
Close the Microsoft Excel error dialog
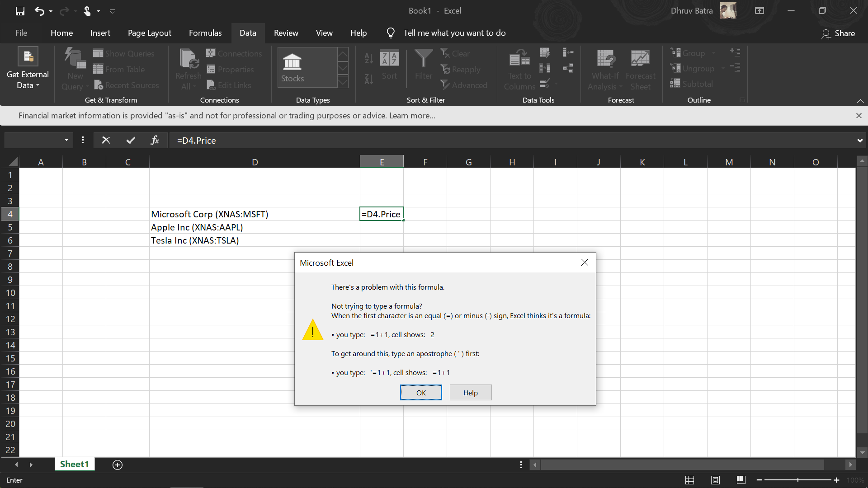tap(585, 263)
